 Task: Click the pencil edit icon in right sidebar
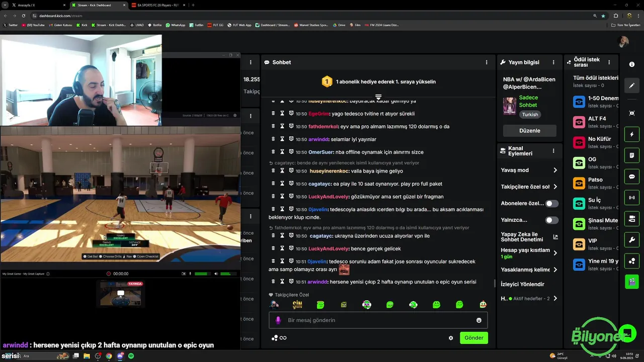[x=632, y=85]
